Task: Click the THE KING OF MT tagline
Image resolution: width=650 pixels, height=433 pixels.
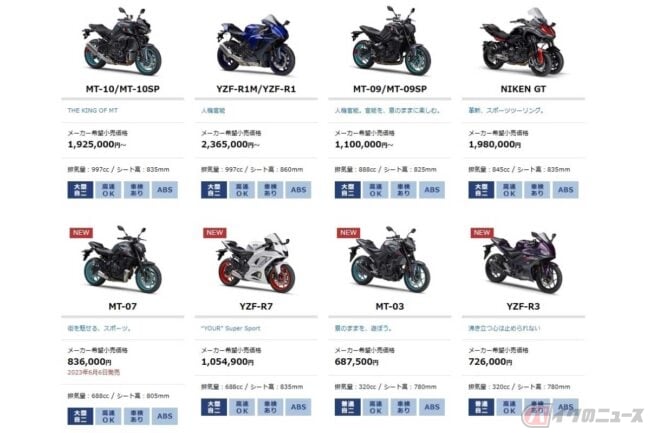Action: tap(92, 110)
